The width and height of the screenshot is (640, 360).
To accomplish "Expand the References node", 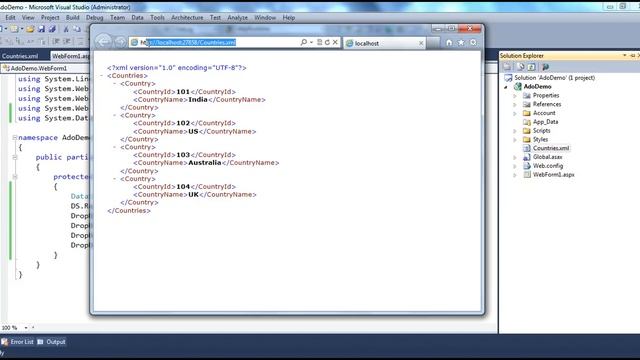I will 515,105.
